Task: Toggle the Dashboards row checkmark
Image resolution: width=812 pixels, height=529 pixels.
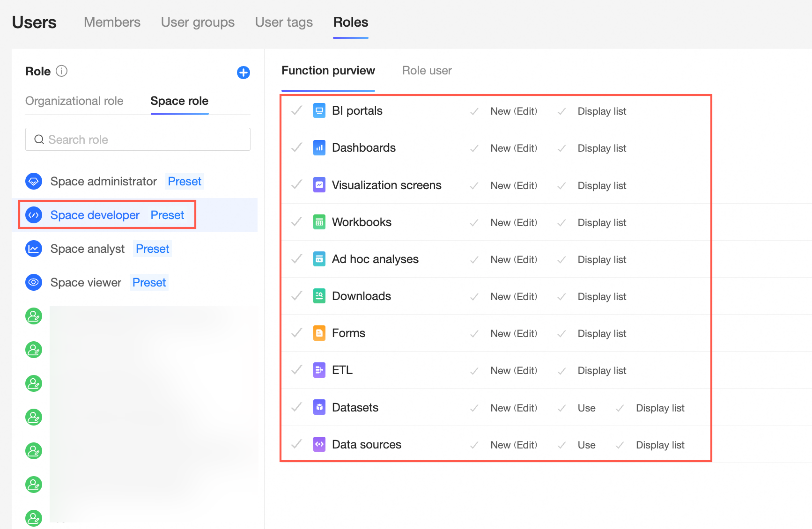Action: [296, 148]
